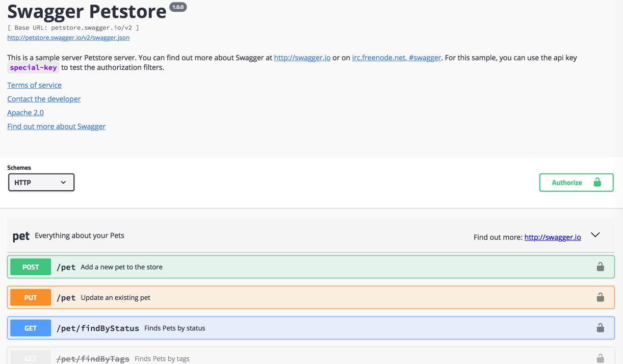The width and height of the screenshot is (623, 364).
Task: Click the lock icon on GET /pet/findByStatus row
Action: 600,328
